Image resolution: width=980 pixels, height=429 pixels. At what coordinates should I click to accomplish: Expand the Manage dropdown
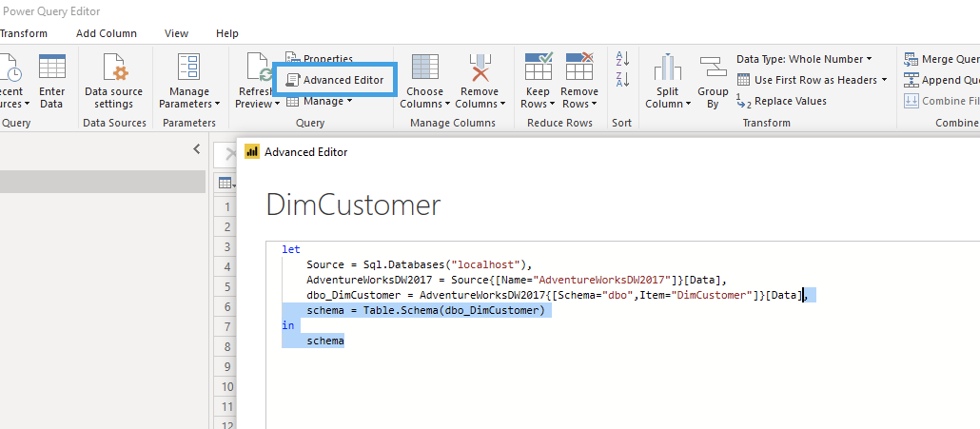pos(320,101)
